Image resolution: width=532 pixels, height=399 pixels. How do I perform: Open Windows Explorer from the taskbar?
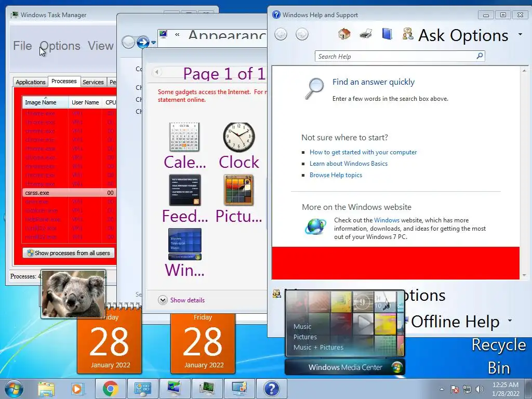tap(46, 389)
